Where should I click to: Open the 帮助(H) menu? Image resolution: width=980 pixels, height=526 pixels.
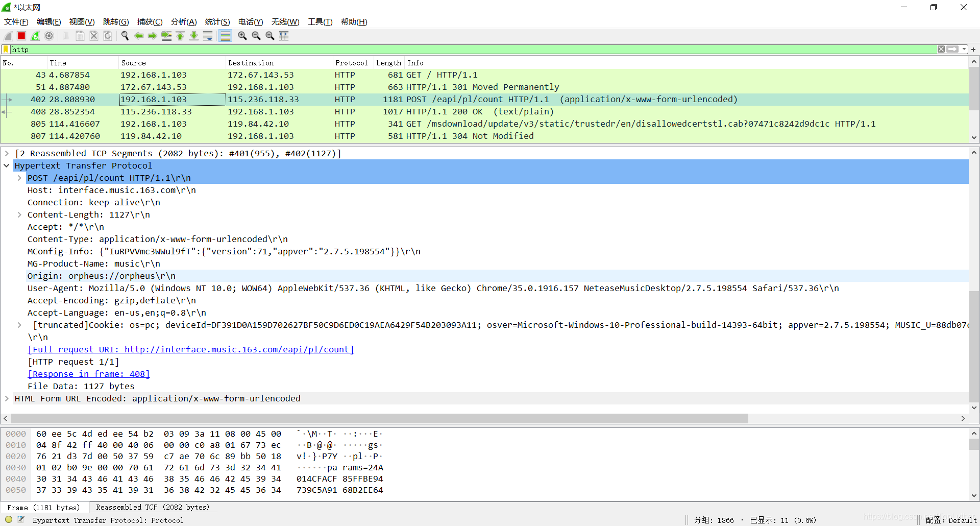(x=354, y=22)
